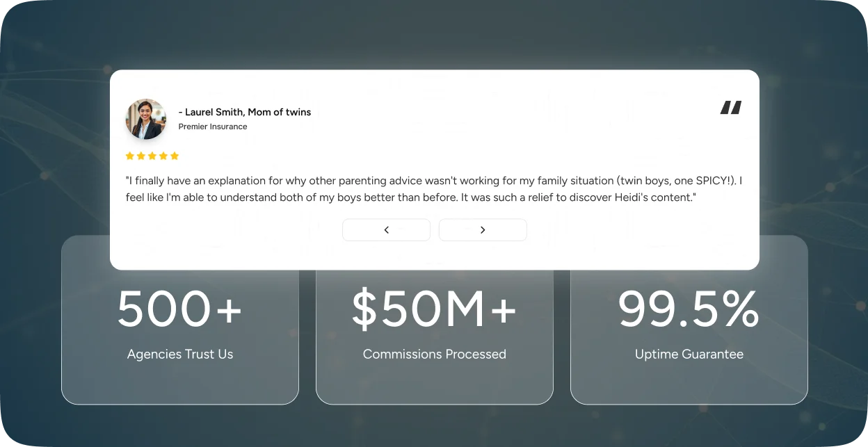
Task: Click the Premier Insurance subtitle
Action: pyautogui.click(x=213, y=127)
